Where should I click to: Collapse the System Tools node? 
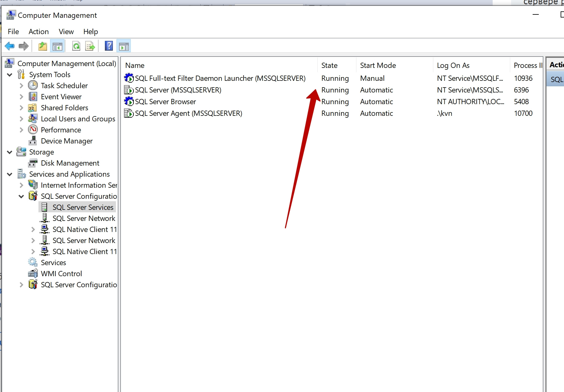point(10,75)
